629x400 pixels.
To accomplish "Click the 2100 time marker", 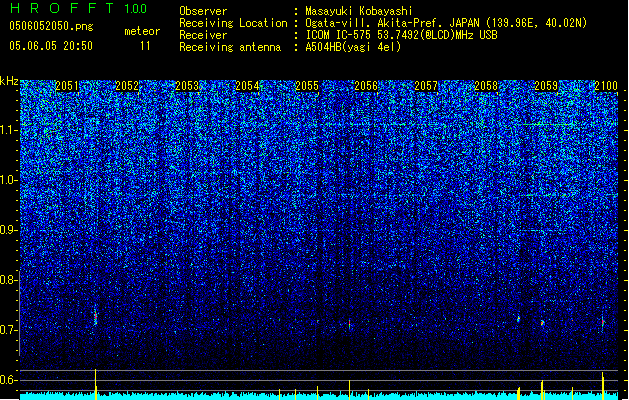I will tap(606, 86).
